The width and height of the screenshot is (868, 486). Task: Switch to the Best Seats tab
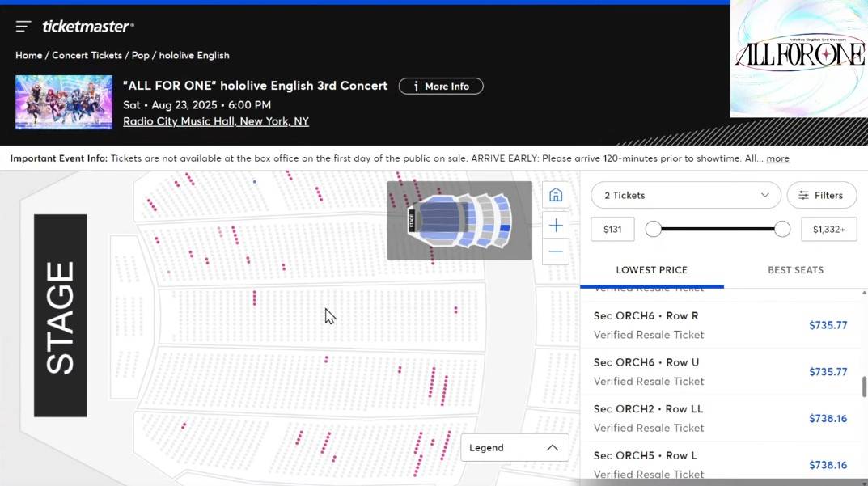795,270
